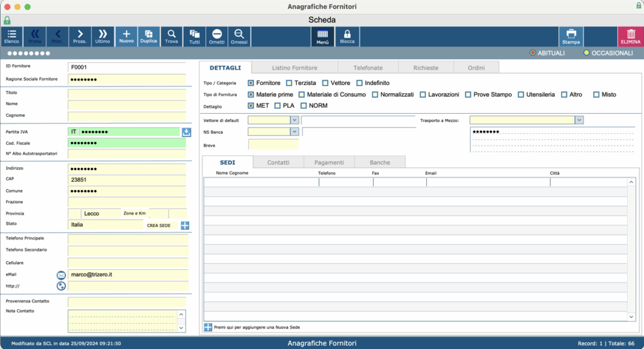This screenshot has height=349, width=644.
Task: Show Omessi records
Action: pos(239,36)
